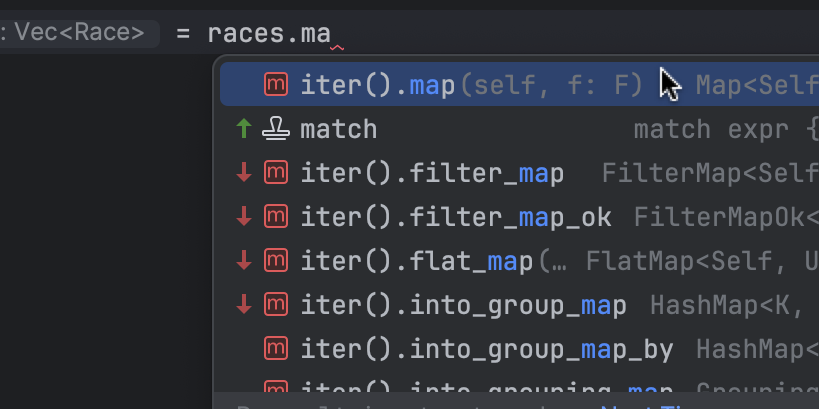Click the method icon of iter().into_group_map_by
The height and width of the screenshot is (409, 819).
[x=275, y=349]
